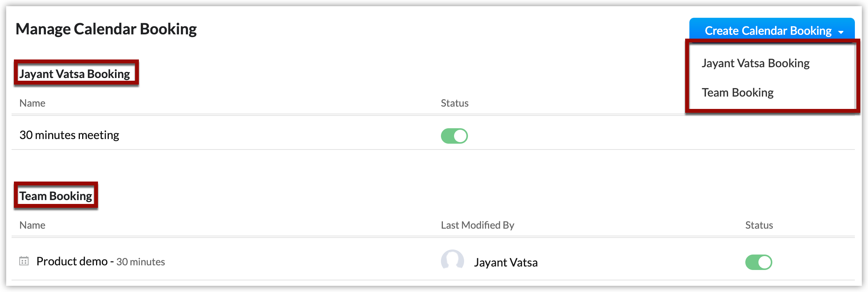The image size is (868, 292).
Task: Click Jayant Vatsa's avatar image
Action: [x=452, y=261]
